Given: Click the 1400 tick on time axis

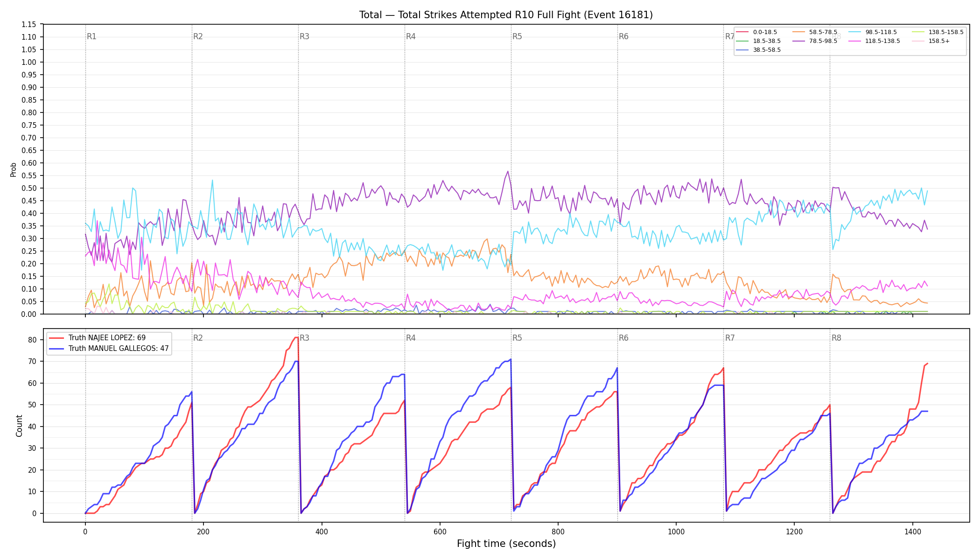Looking at the screenshot, I should point(912,531).
